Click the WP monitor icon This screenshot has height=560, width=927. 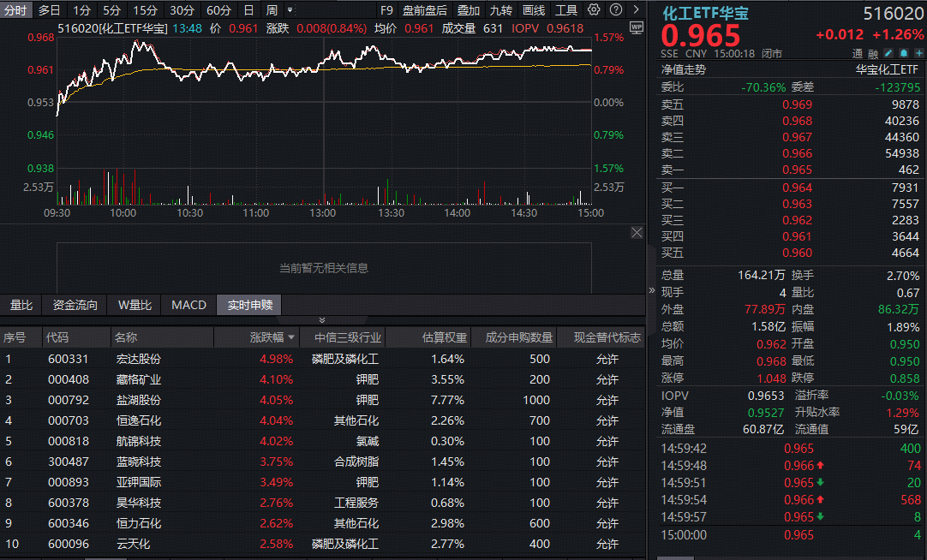[637, 27]
